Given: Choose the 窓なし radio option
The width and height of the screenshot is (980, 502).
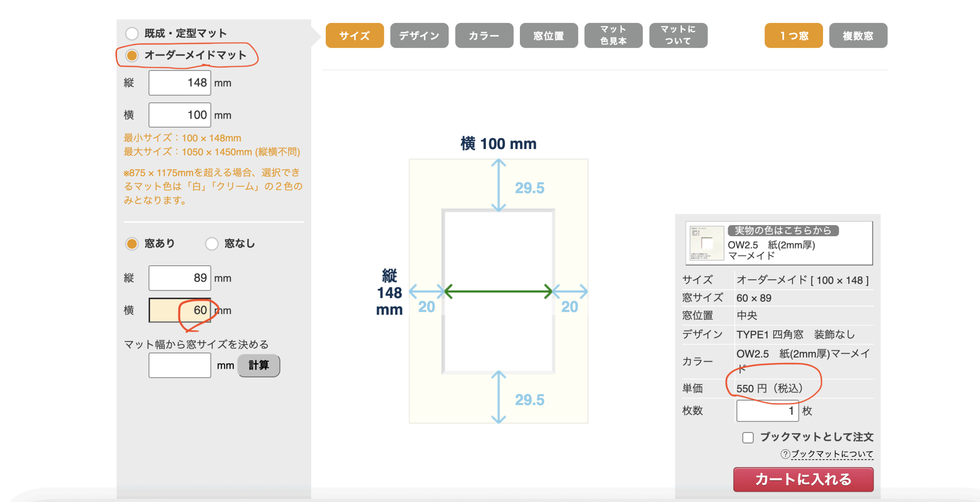Looking at the screenshot, I should (212, 244).
